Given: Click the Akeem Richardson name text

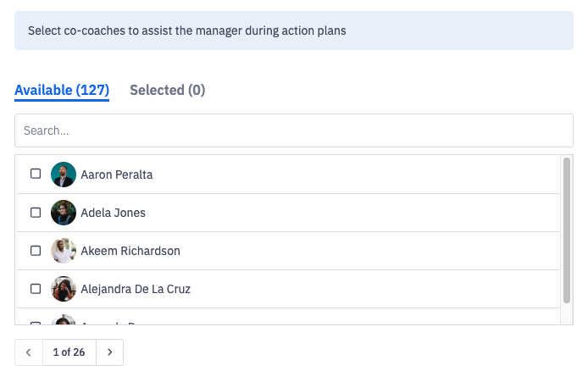Looking at the screenshot, I should pyautogui.click(x=130, y=251).
